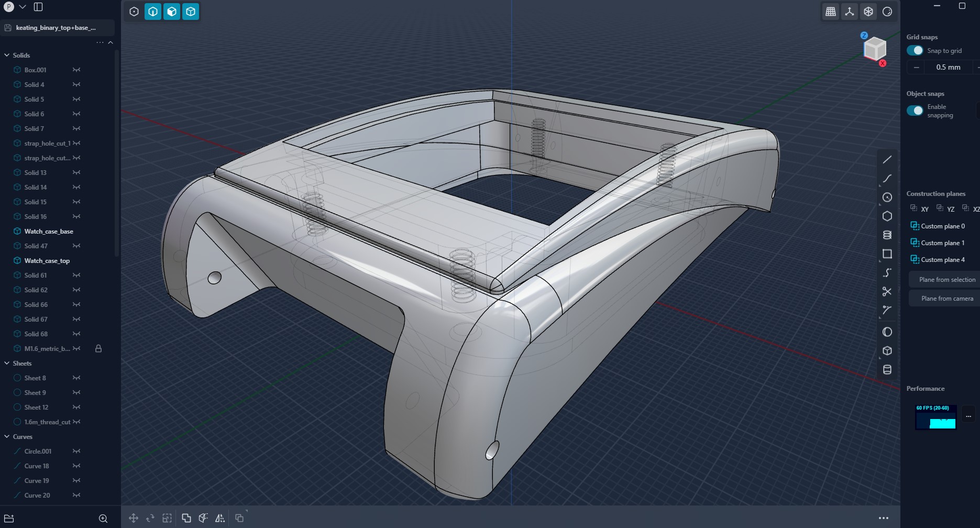The image size is (980, 528).
Task: Click the grid size 0.5 mm field
Action: click(x=948, y=67)
